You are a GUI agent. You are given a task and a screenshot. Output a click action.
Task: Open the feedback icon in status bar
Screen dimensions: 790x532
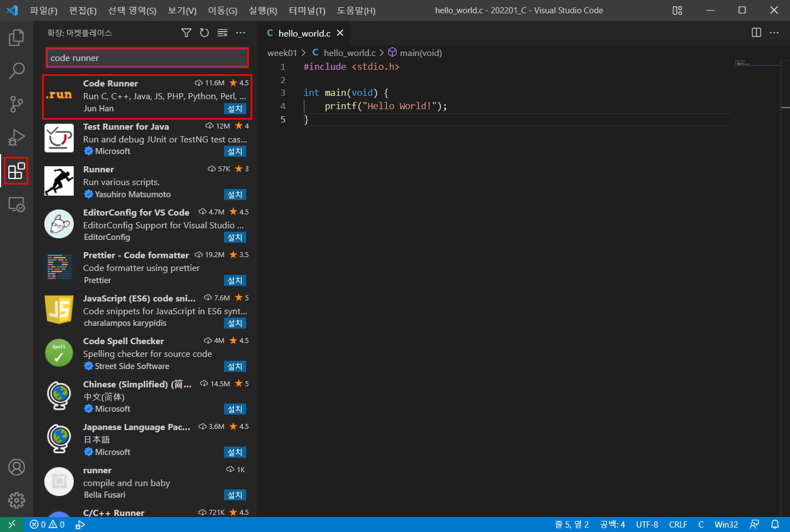tap(755, 525)
